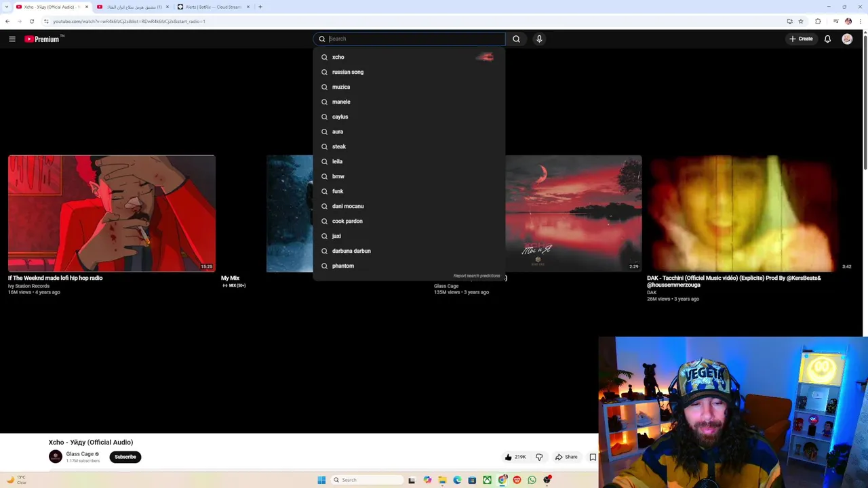Viewport: 868px width, 488px height.
Task: Open Chrome's three-dot menu
Action: (x=859, y=21)
